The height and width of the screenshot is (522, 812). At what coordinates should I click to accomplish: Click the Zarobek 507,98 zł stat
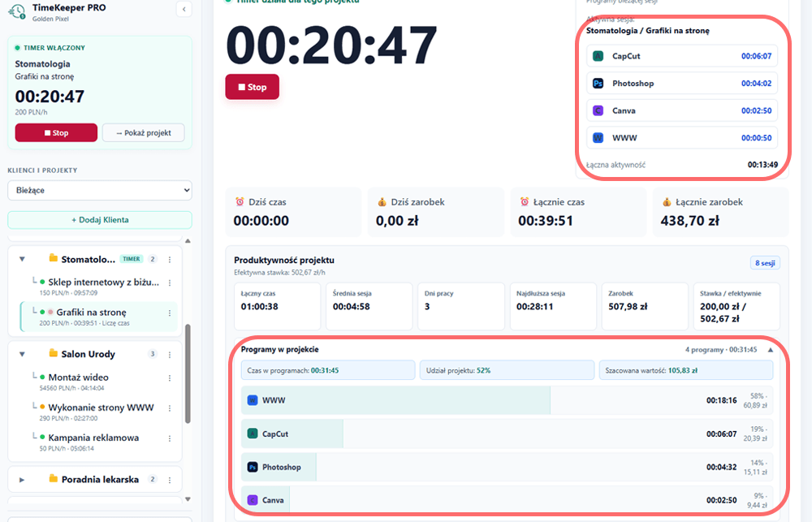(x=645, y=306)
